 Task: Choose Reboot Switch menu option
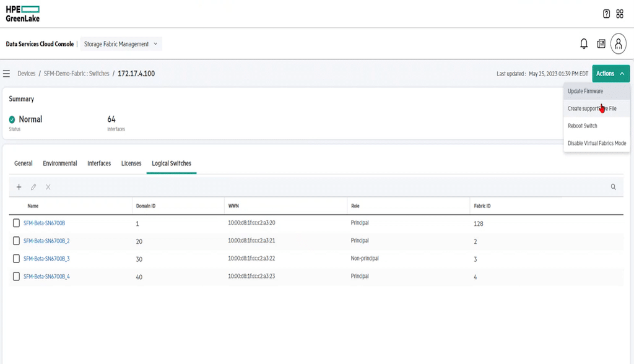pyautogui.click(x=597, y=126)
